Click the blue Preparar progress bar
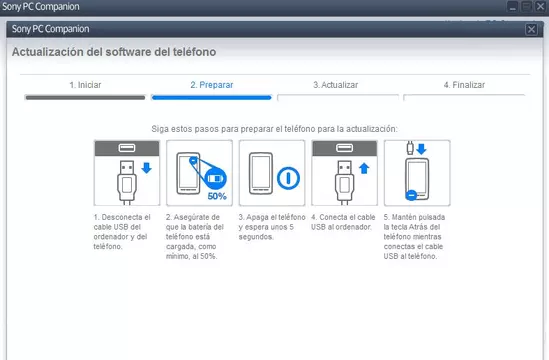Viewport: 549px width, 360px height. click(x=211, y=98)
